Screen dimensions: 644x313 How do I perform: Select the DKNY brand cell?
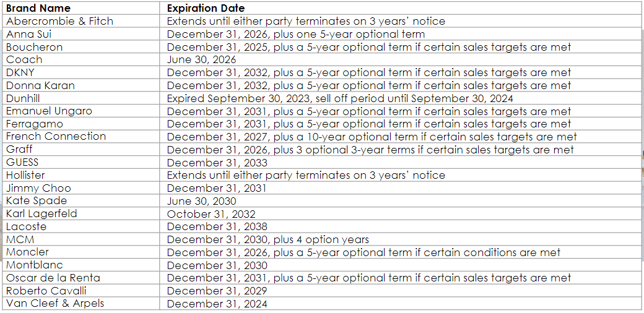click(x=22, y=72)
